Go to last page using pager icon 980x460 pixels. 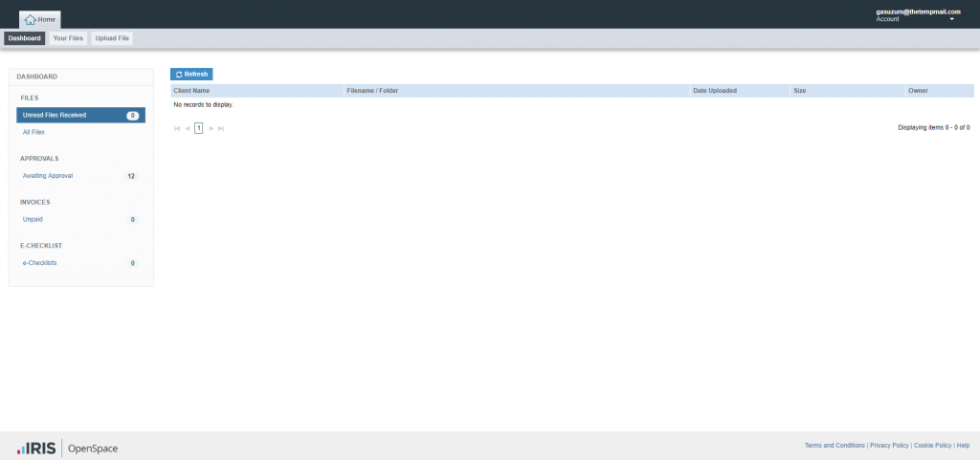tap(221, 128)
